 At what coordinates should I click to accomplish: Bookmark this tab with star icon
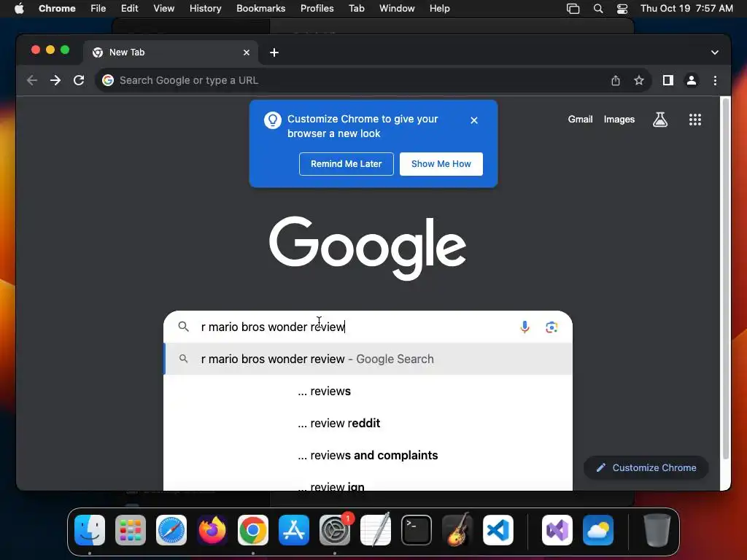pyautogui.click(x=639, y=80)
